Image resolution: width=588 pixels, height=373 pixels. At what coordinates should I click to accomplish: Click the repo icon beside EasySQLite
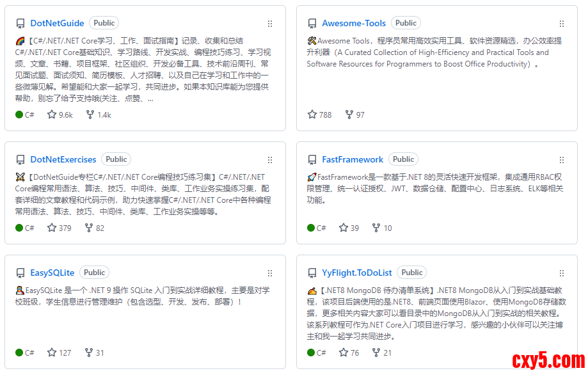20,273
